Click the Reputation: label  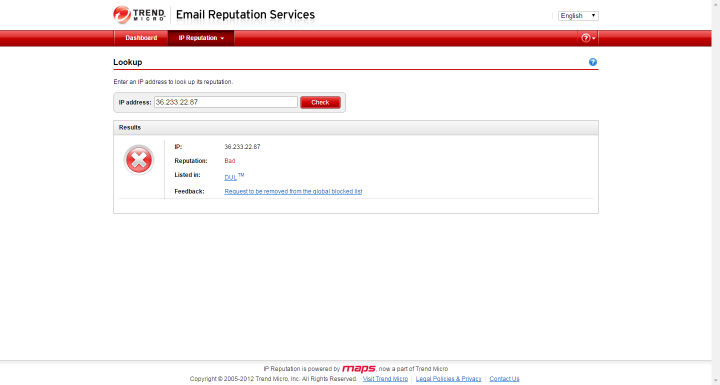point(191,161)
